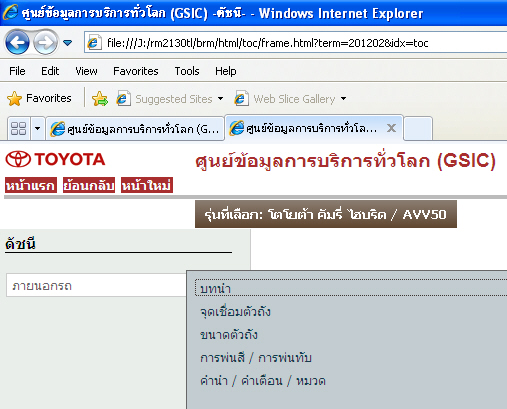Open the recent pages dropdown arrow
Image resolution: width=507 pixels, height=409 pixels.
point(68,43)
